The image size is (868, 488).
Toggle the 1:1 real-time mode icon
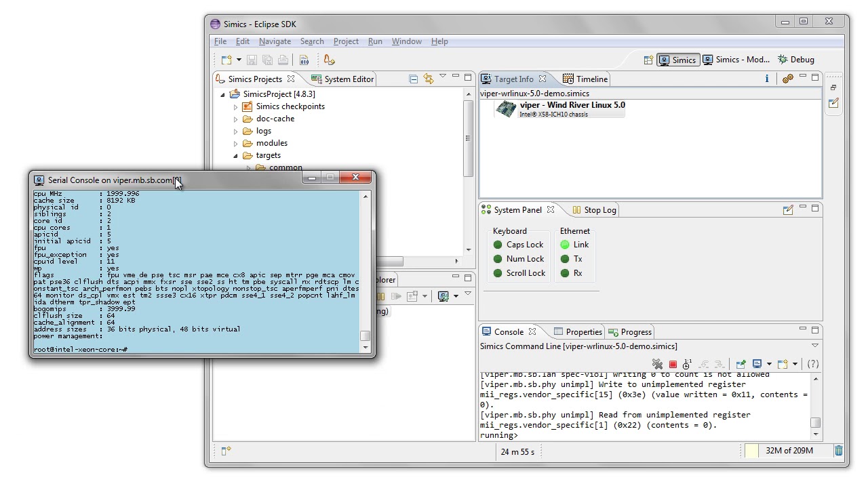(687, 365)
